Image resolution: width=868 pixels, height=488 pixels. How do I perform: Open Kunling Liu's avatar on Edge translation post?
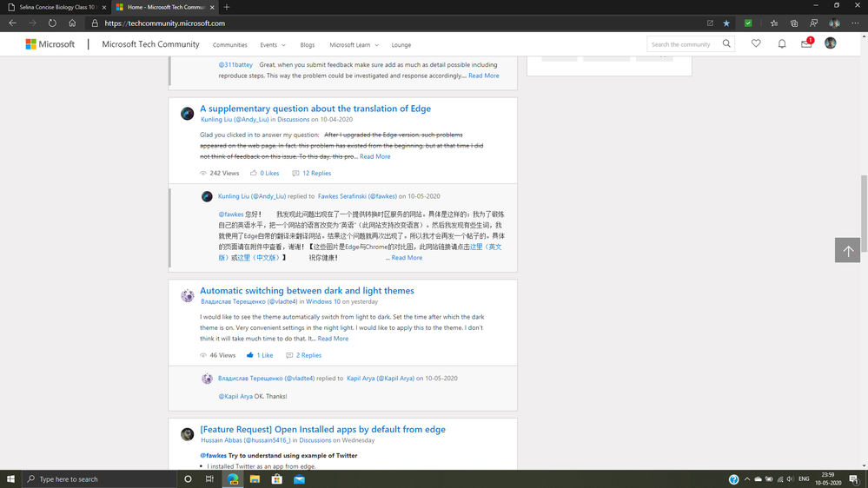(187, 114)
